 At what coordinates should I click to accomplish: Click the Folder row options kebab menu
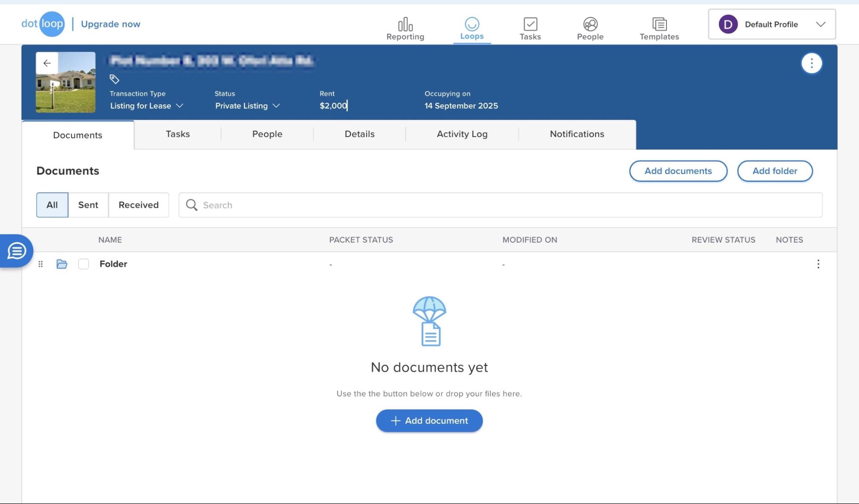point(818,264)
